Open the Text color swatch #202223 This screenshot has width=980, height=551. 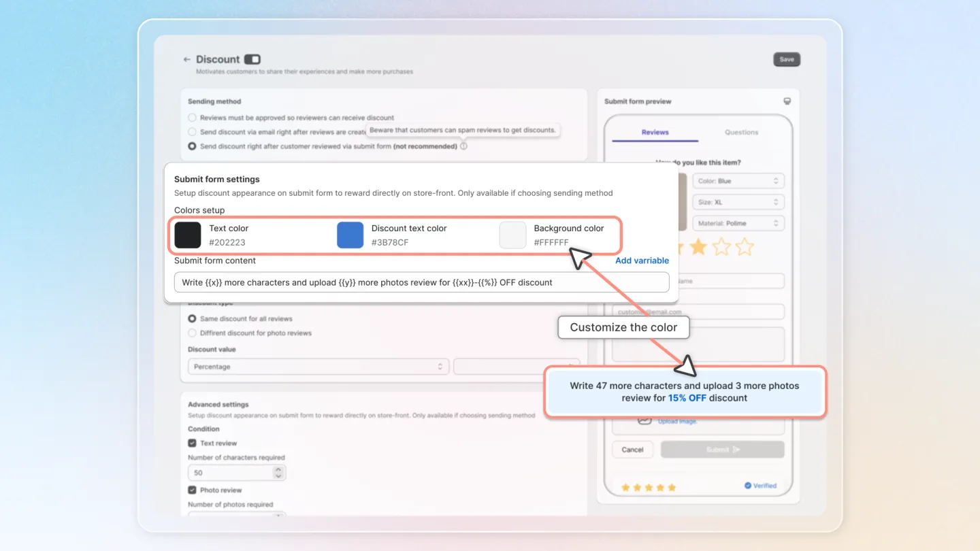tap(188, 235)
